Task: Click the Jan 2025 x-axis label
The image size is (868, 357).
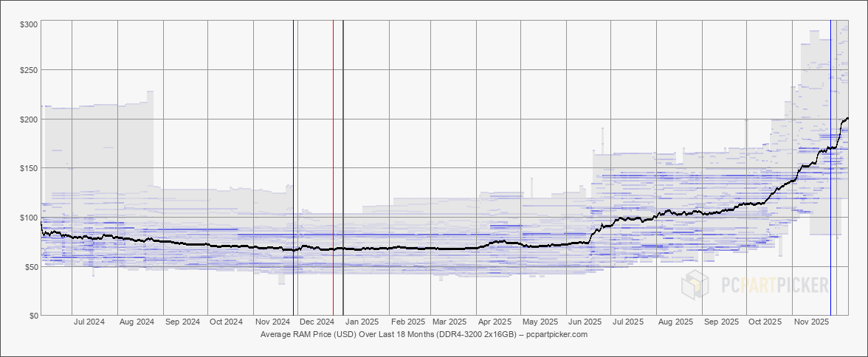Action: 362,322
